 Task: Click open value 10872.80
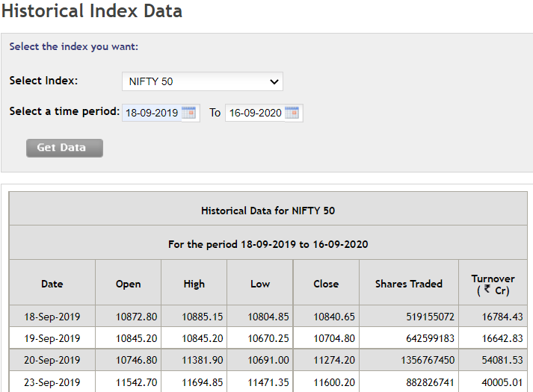[x=136, y=317]
